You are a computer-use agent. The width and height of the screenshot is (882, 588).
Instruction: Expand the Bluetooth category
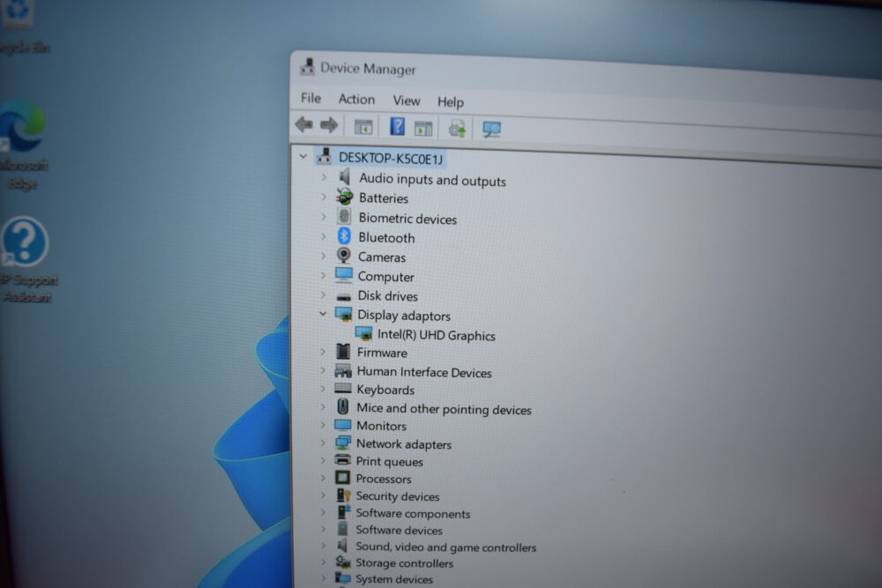[324, 236]
